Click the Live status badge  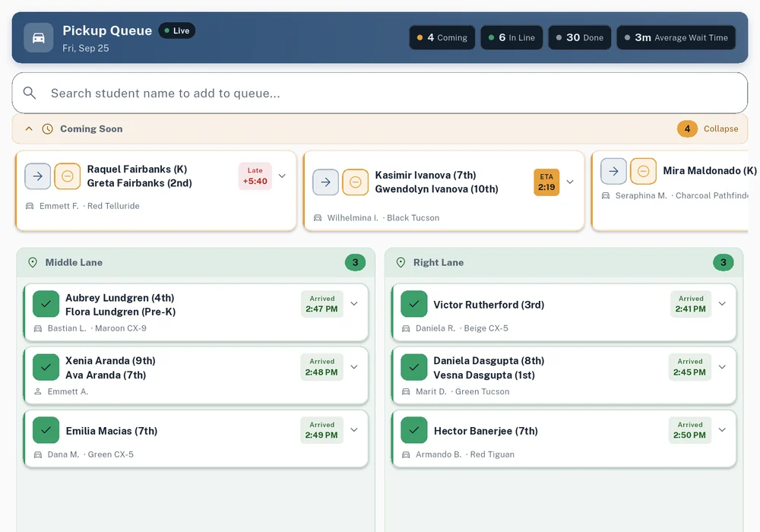click(x=177, y=30)
